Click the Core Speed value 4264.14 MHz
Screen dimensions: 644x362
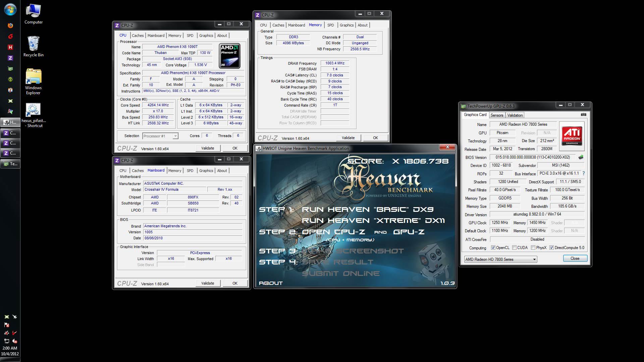[x=158, y=105]
